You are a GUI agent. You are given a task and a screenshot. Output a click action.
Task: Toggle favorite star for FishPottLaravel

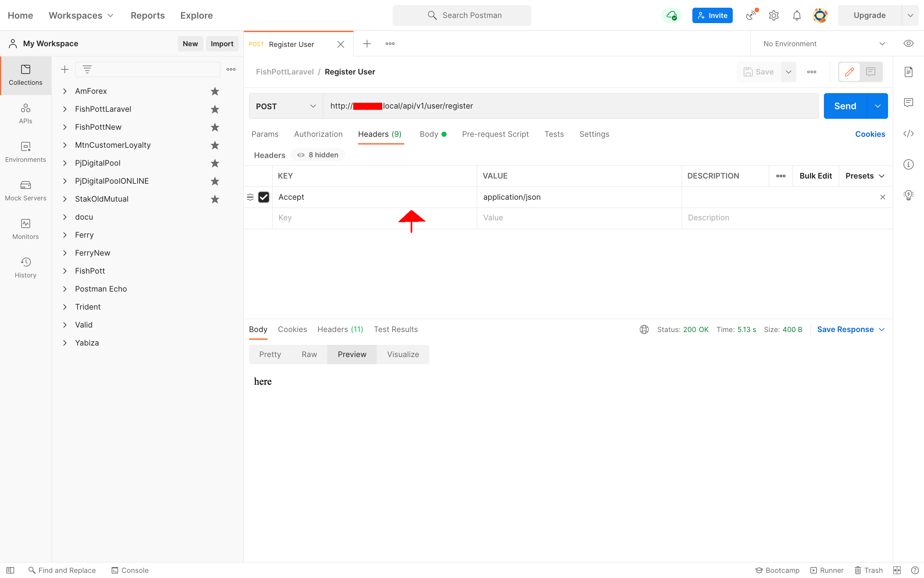click(215, 109)
